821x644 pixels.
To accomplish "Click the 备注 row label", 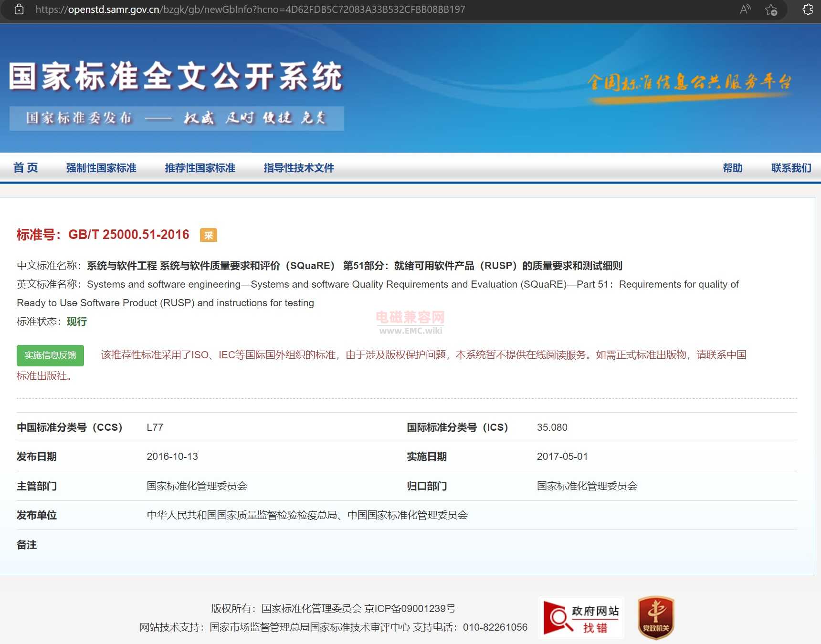I will pos(27,545).
